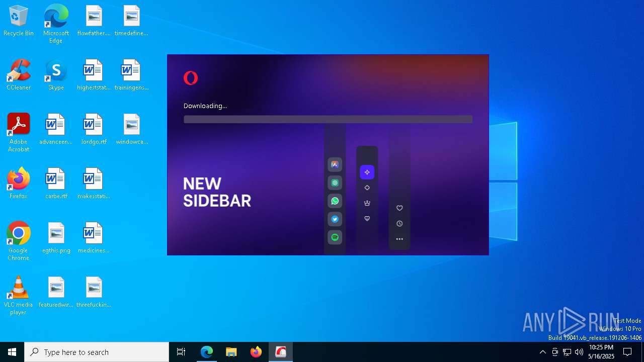
Task: Select the flowfather image file on desktop
Action: (x=94, y=21)
